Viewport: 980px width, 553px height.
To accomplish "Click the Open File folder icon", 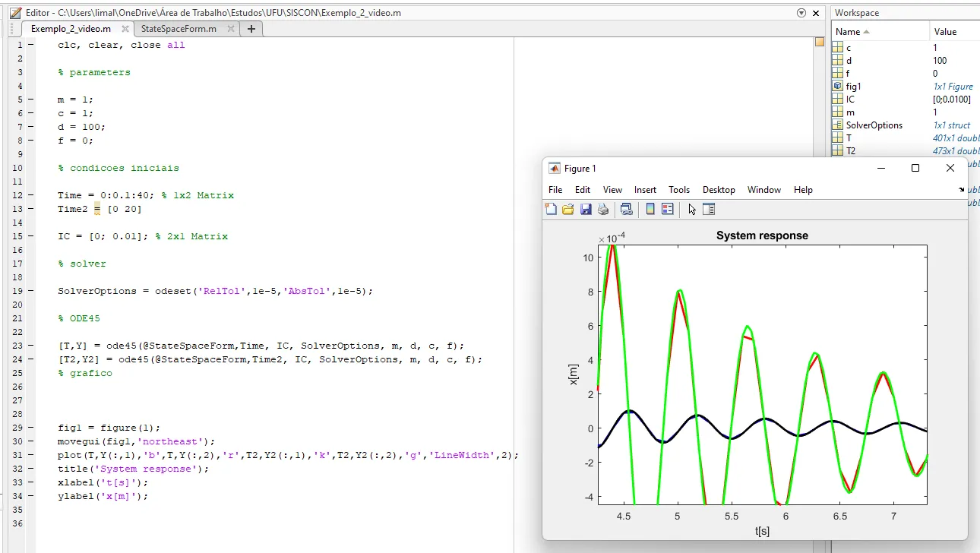I will 567,210.
